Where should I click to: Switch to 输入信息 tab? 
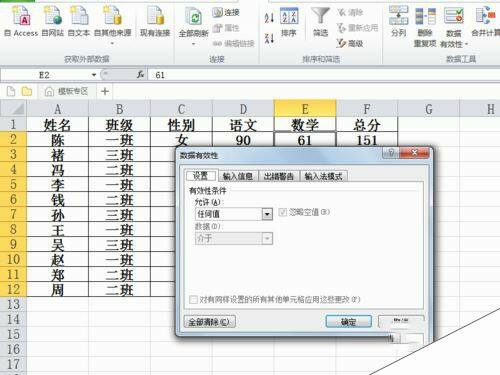click(238, 176)
